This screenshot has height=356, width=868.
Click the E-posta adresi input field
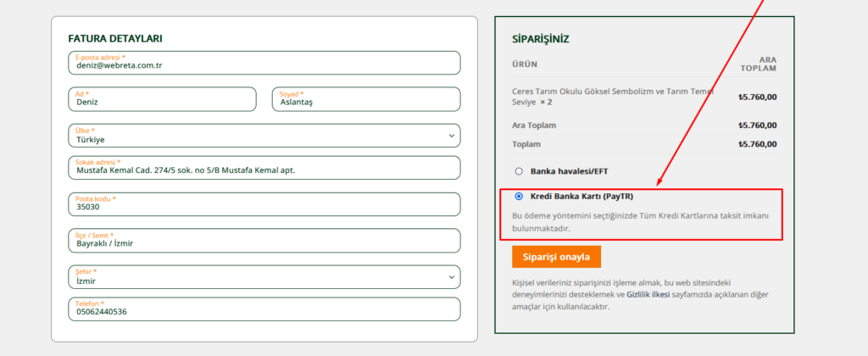263,63
